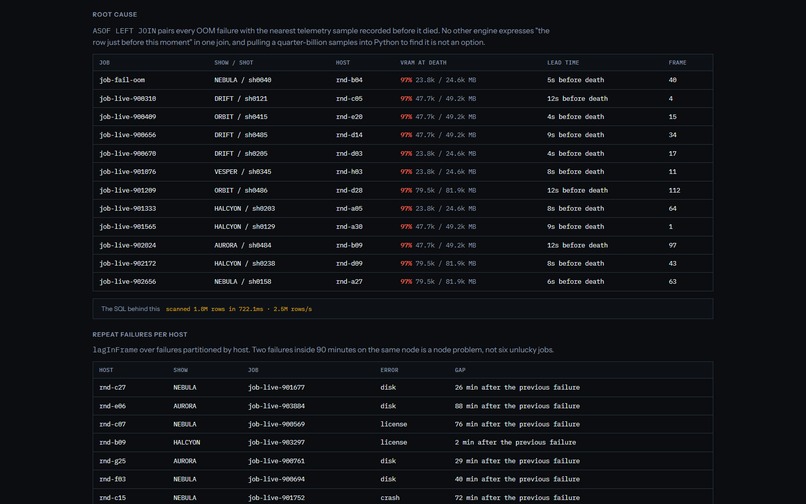Click 'ORBIT / sh0415' show cell
806x504 pixels.
241,117
